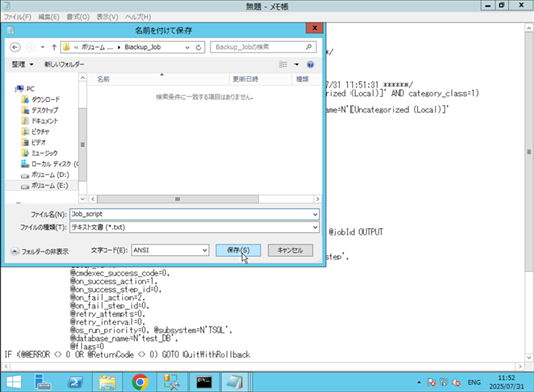Open the 整理 organize menu
This screenshot has width=534, height=392.
(22, 64)
